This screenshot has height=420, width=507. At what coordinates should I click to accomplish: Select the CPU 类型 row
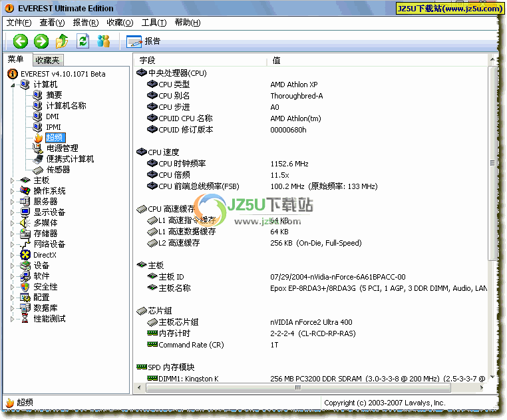click(311, 85)
